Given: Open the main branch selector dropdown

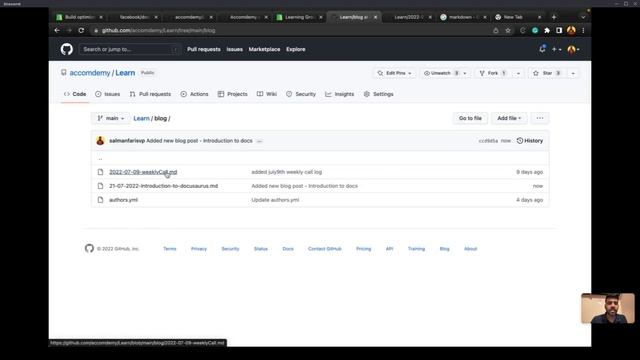Looking at the screenshot, I should point(111,118).
